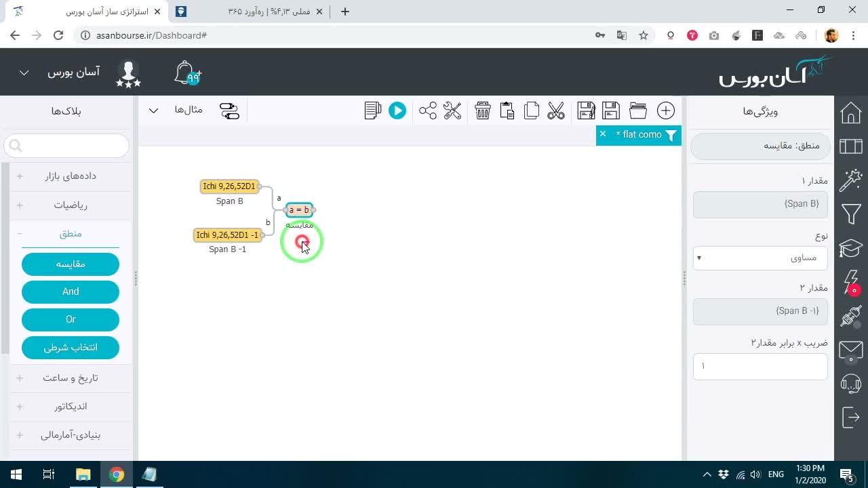Open the مساوی type dropdown
The height and width of the screenshot is (488, 868).
click(x=760, y=258)
